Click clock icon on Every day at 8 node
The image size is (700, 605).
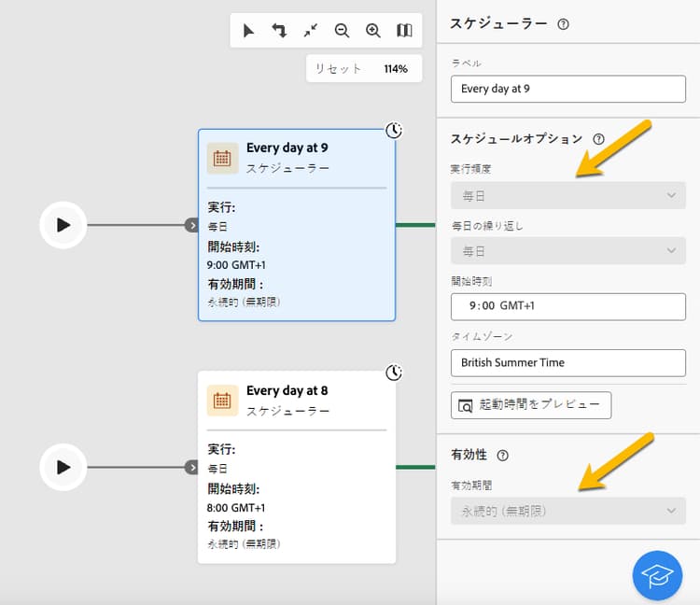click(x=394, y=373)
